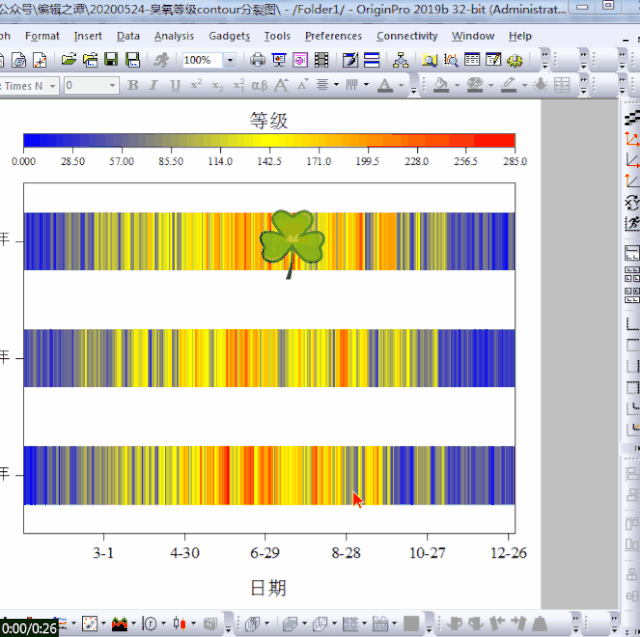Apply superscript formatting

[x=196, y=86]
